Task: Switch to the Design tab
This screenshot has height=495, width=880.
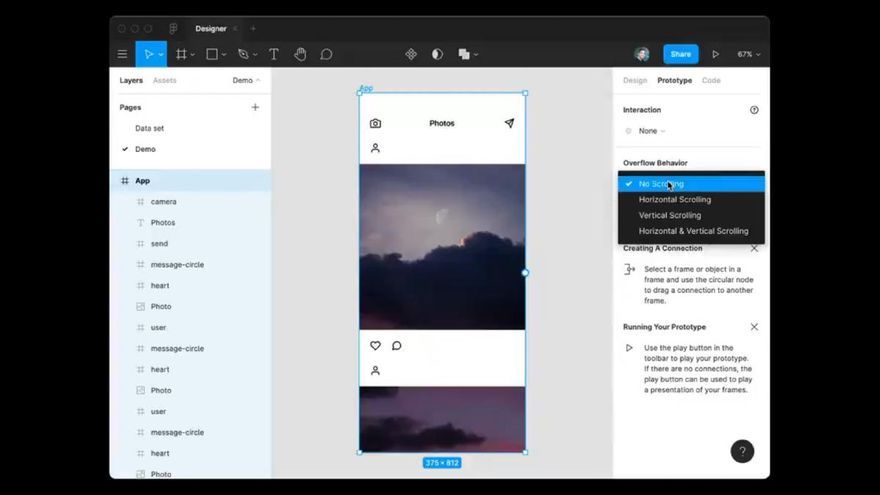Action: tap(635, 80)
